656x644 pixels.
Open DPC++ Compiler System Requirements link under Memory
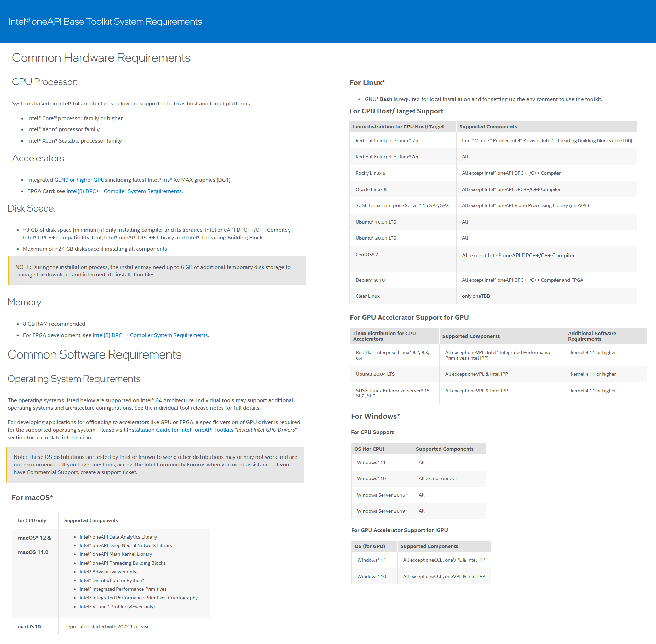coord(150,335)
